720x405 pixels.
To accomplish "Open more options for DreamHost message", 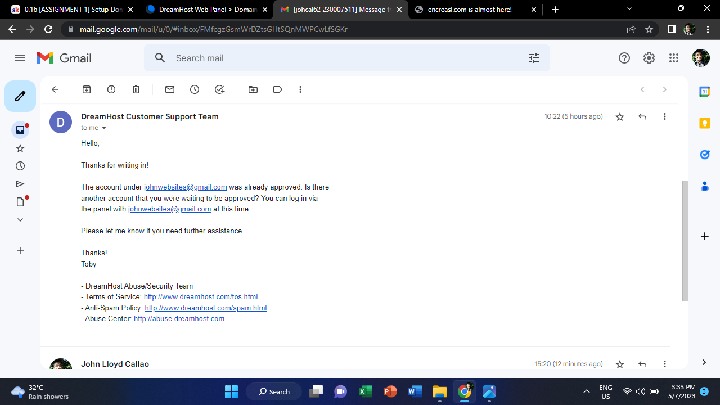I will 664,117.
